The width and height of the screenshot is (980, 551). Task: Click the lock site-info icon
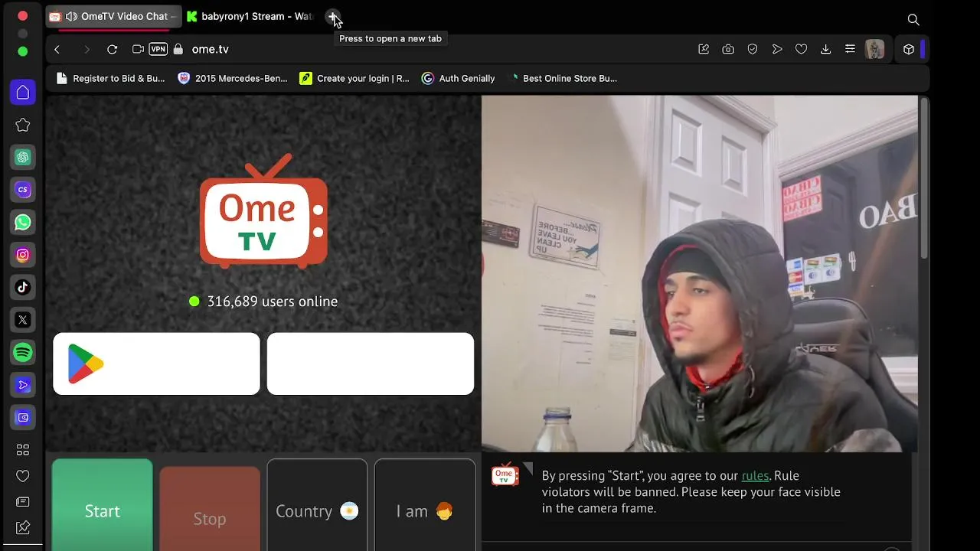[x=178, y=49]
